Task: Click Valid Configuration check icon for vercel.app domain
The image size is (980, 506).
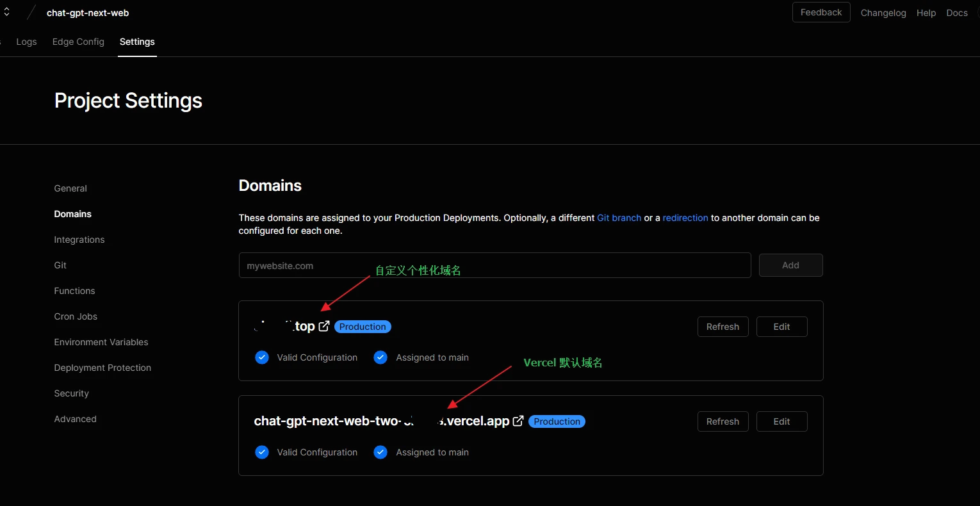Action: click(x=262, y=452)
